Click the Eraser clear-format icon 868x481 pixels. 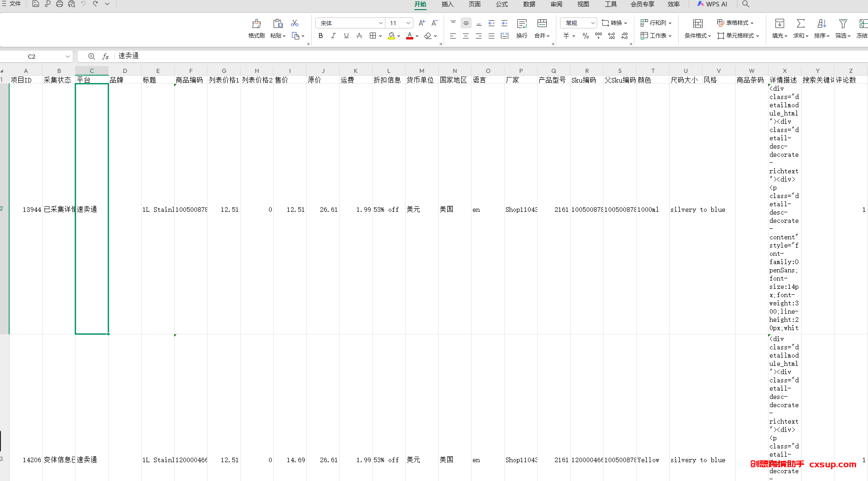pyautogui.click(x=428, y=36)
